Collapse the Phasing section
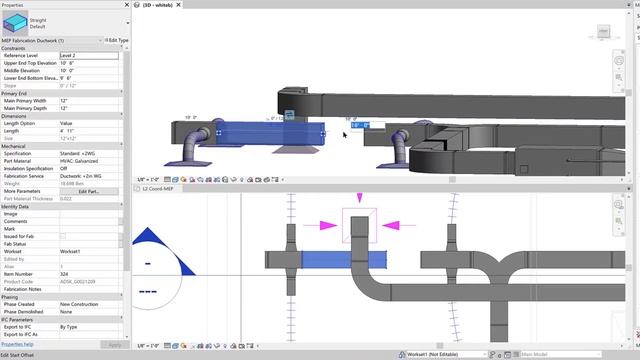 [x=121, y=297]
